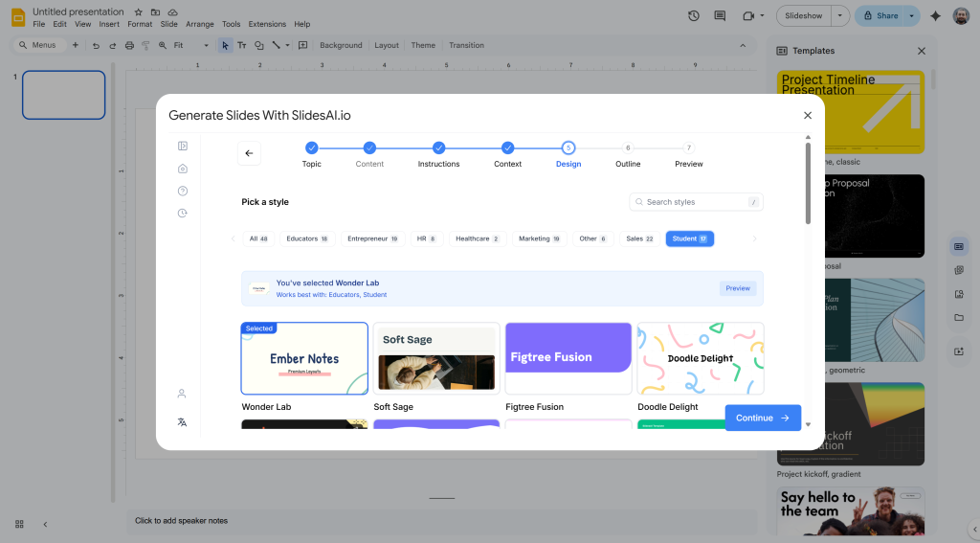Star the Untitled presentation
This screenshot has width=980, height=543.
tap(138, 11)
